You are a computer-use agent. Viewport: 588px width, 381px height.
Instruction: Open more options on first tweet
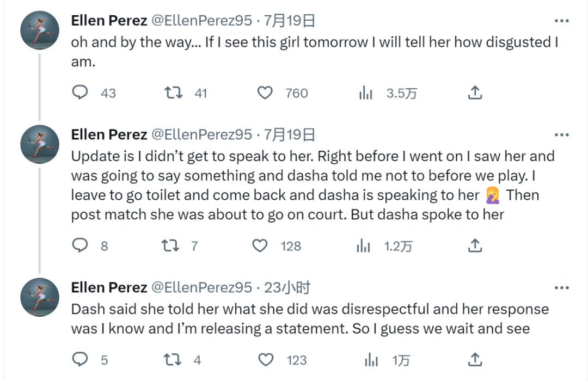pyautogui.click(x=562, y=21)
